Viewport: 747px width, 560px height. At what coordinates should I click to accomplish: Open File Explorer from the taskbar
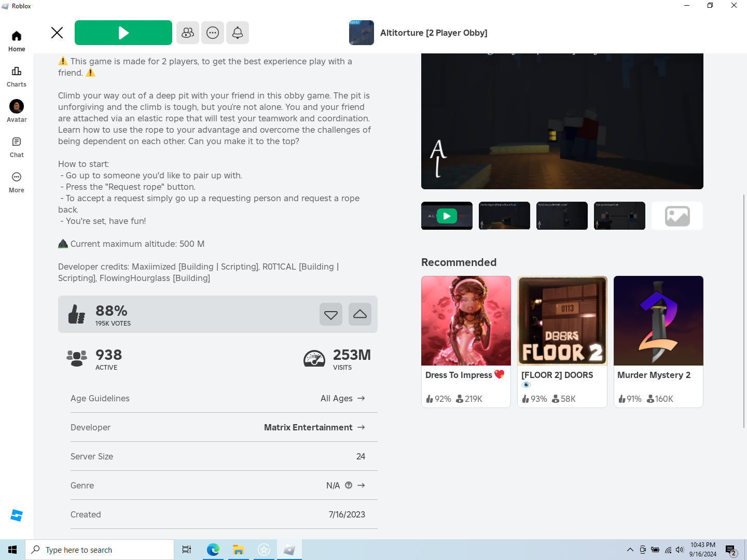(x=238, y=550)
